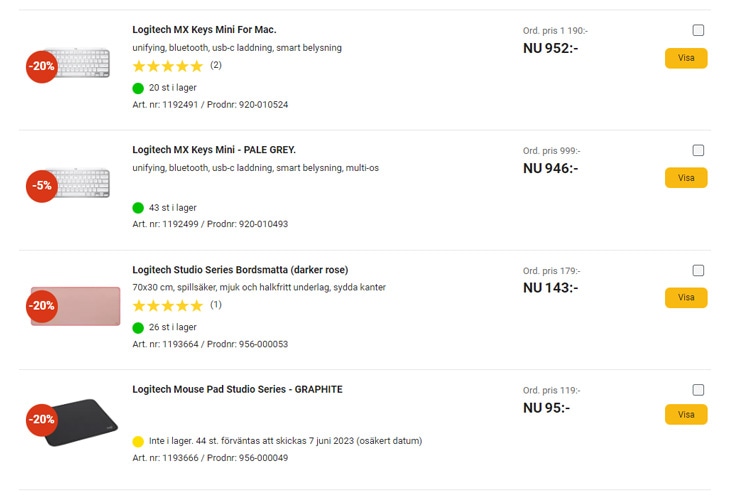The width and height of the screenshot is (730, 499).
Task: Click the -20% badge on darker rose Bordsmatta
Action: [42, 306]
